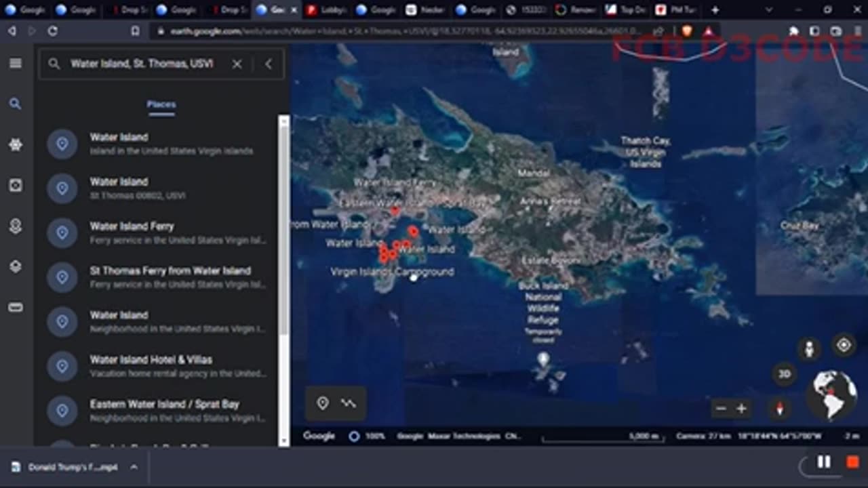Open a new browser tab plus
This screenshot has height=488, width=868.
[x=715, y=10]
